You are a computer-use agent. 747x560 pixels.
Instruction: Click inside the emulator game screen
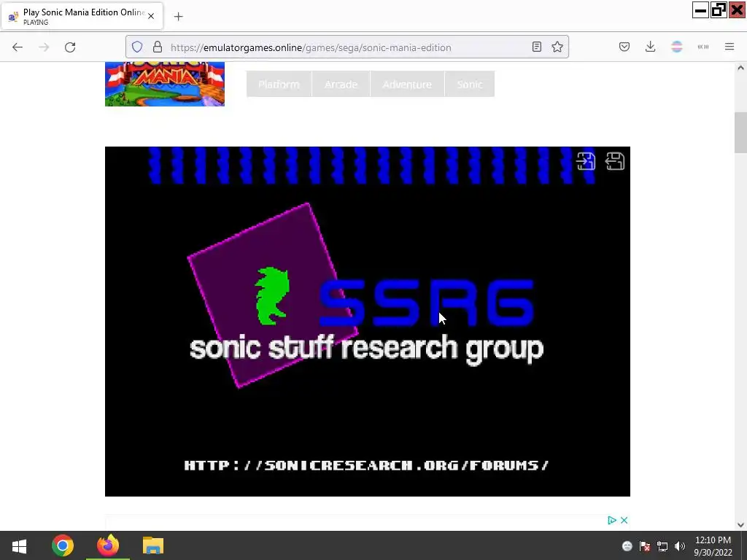(368, 322)
